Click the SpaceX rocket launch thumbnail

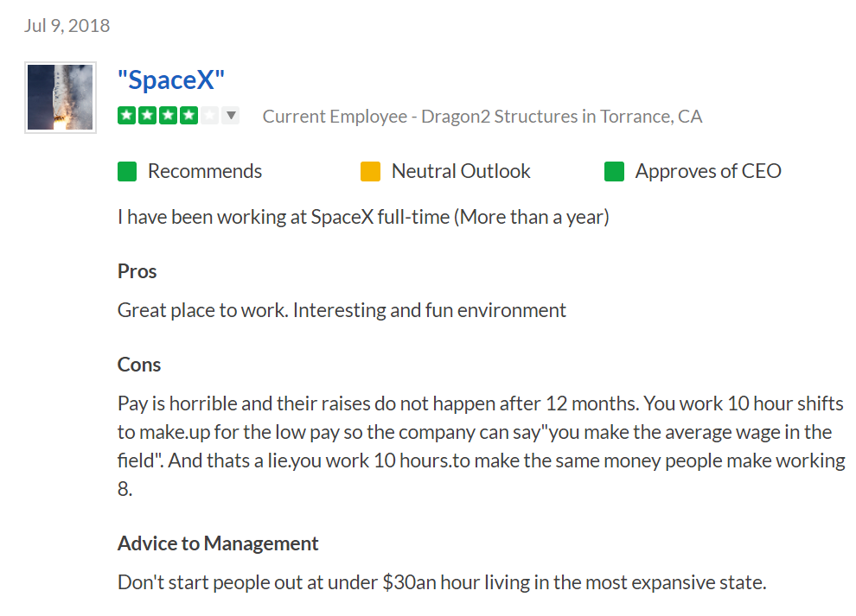61,97
